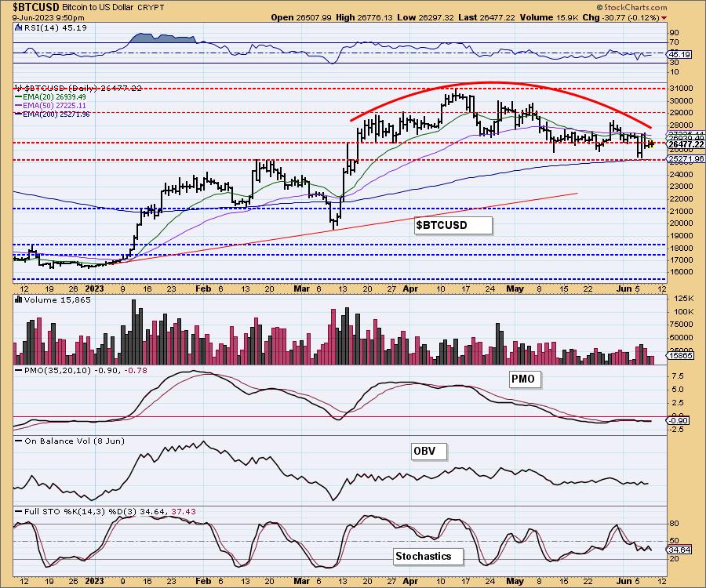
Task: Click the 16000 price axis label
Action: point(680,272)
